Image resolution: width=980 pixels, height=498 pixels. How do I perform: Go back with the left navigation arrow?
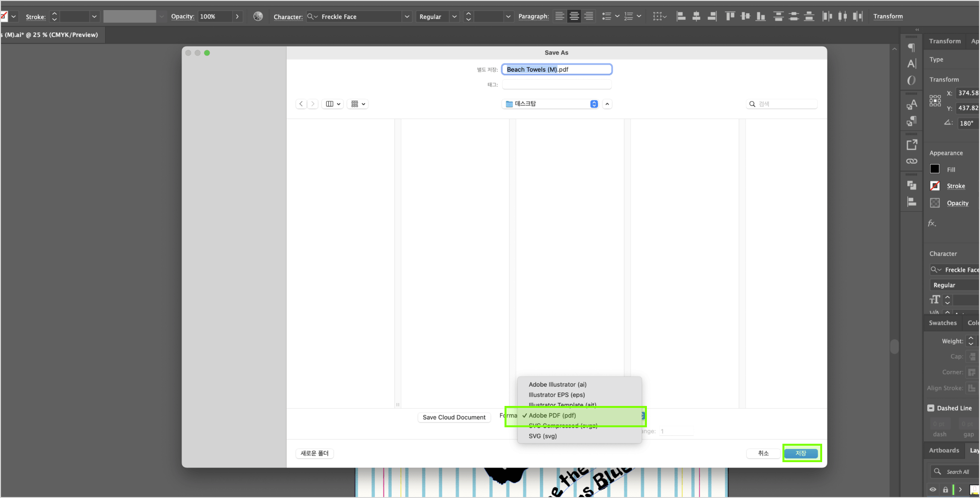(x=301, y=104)
